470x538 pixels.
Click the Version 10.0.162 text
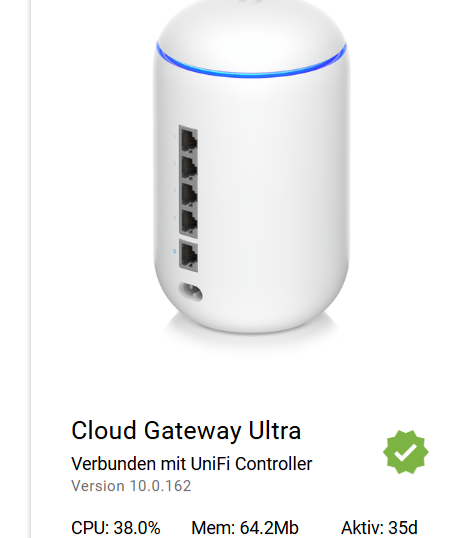click(x=131, y=486)
